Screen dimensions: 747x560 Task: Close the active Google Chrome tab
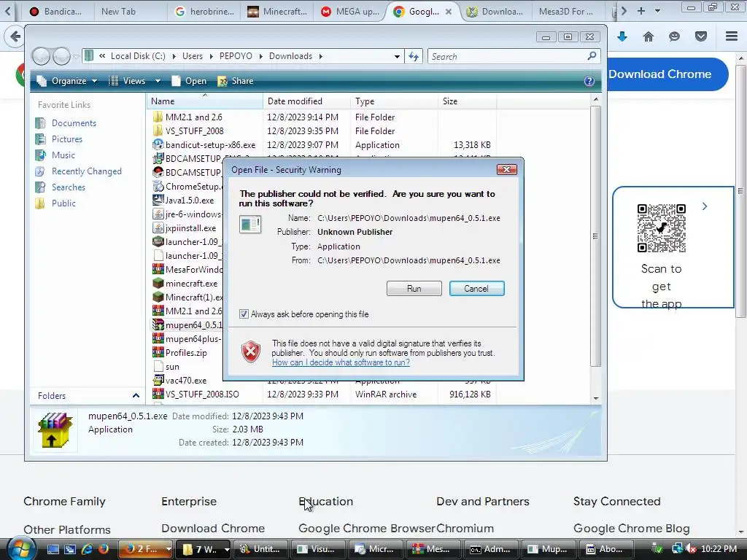coord(449,12)
